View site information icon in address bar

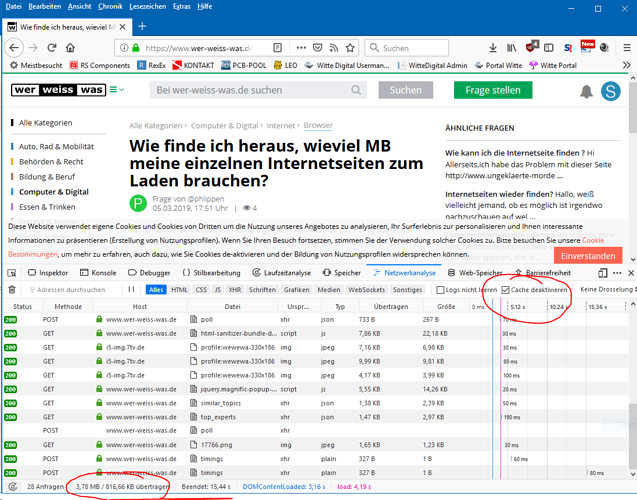(x=124, y=48)
